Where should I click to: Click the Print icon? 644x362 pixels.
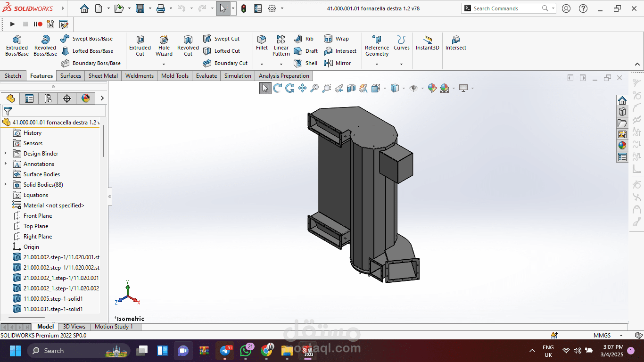tap(161, 8)
